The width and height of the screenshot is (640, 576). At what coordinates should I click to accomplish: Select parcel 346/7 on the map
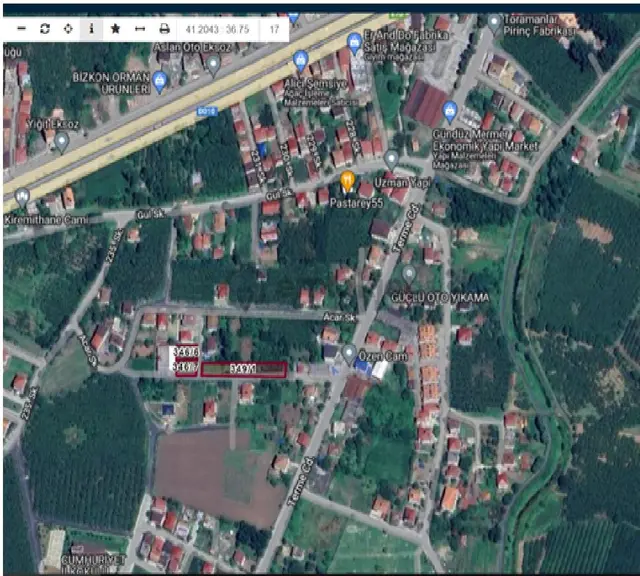point(187,368)
